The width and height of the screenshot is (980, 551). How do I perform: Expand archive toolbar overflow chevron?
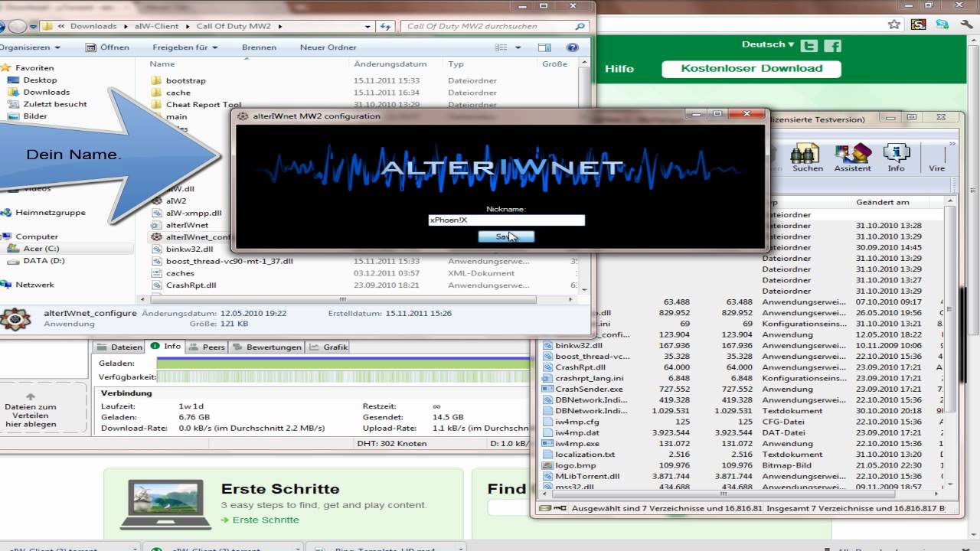pyautogui.click(x=953, y=143)
